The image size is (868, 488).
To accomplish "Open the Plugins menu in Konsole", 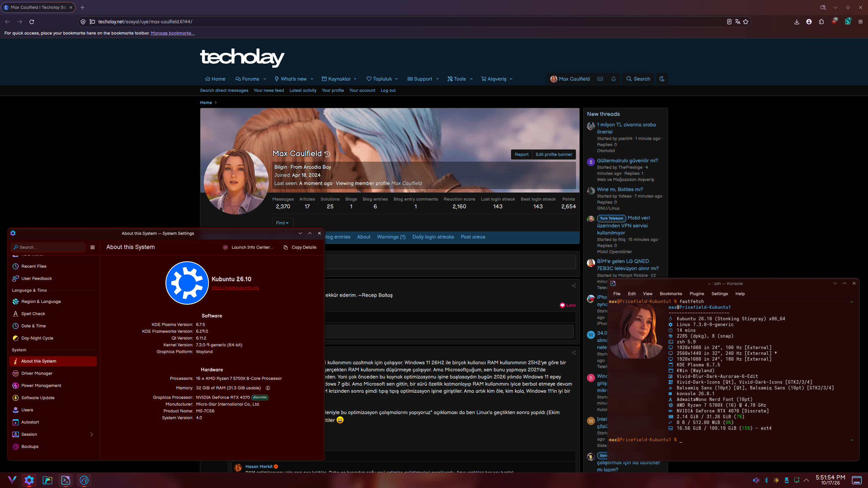I will [x=696, y=294].
